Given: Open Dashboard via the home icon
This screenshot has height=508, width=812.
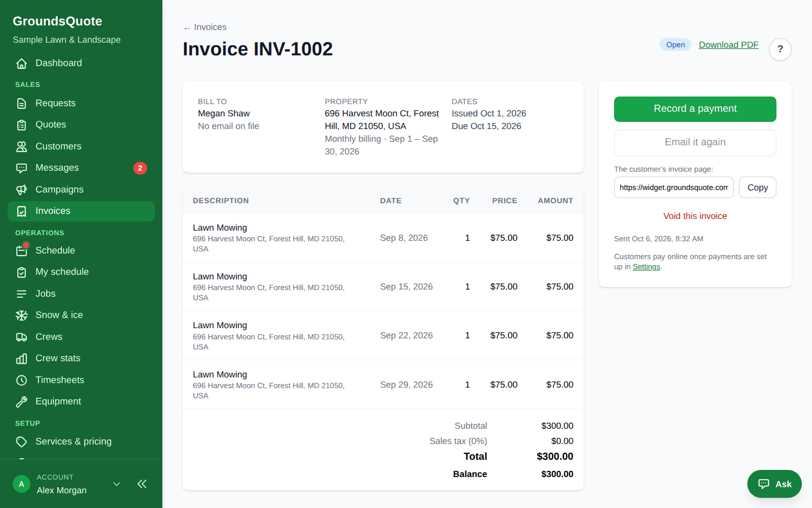Looking at the screenshot, I should click(21, 63).
